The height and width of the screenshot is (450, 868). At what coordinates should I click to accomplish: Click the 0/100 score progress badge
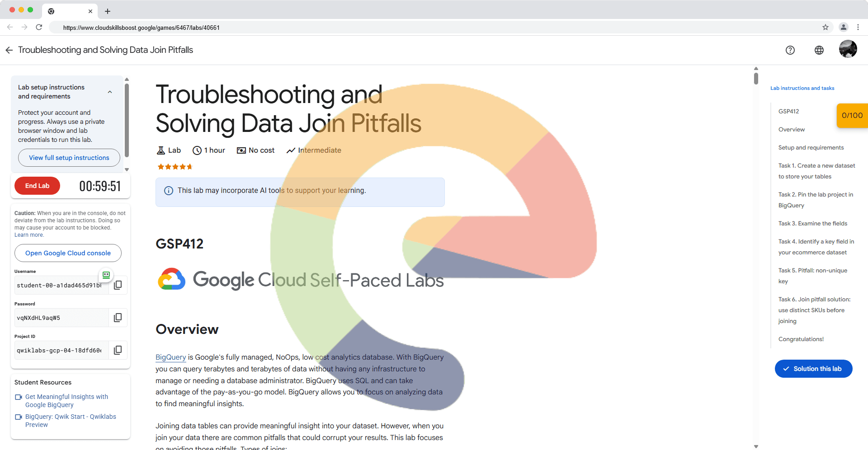click(852, 116)
